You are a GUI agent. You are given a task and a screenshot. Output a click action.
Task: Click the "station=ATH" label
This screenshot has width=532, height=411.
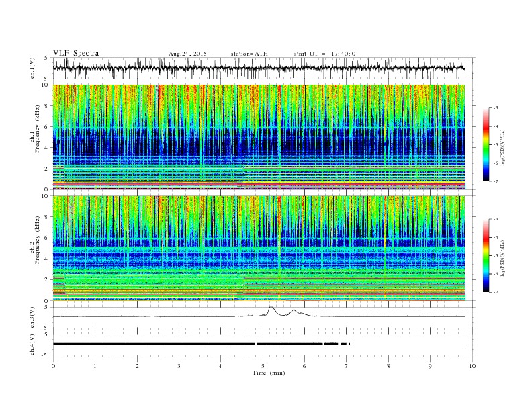pos(249,54)
